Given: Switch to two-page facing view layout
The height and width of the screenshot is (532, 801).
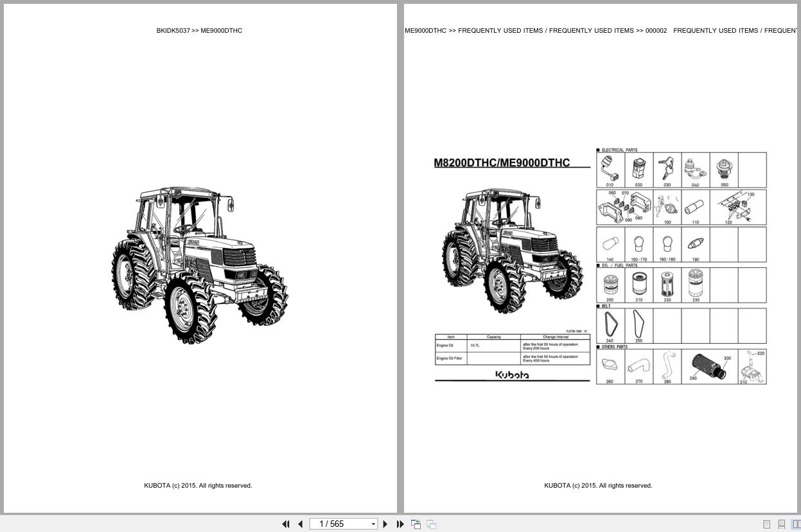Looking at the screenshot, I should coord(797,524).
